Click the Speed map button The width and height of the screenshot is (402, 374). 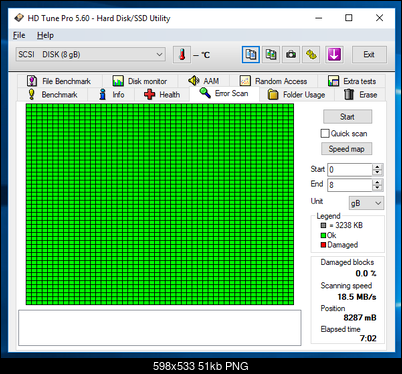tap(346, 149)
